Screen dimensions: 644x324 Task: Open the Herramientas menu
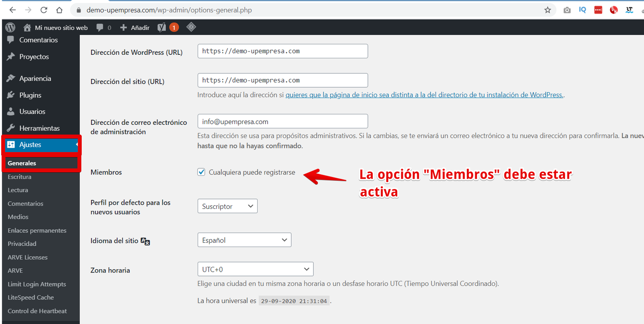39,128
